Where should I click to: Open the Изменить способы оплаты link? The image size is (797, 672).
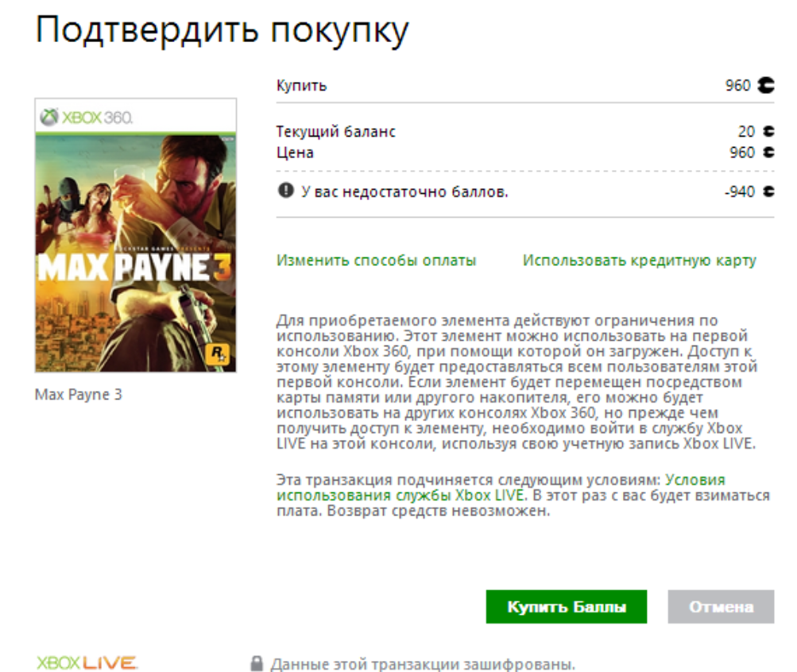(376, 261)
